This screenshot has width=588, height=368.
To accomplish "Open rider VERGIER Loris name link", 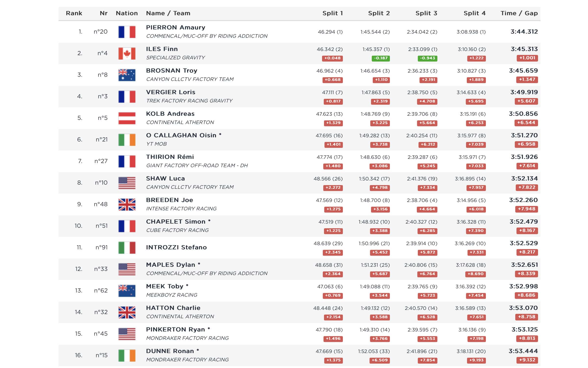I will point(170,92).
